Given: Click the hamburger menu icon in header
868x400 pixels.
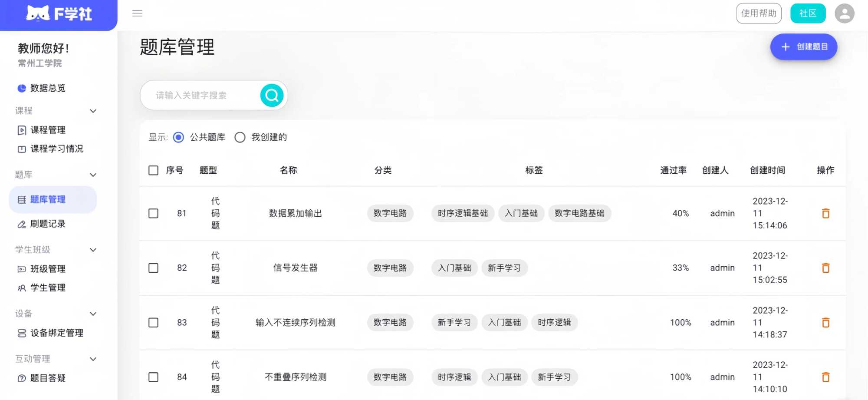Looking at the screenshot, I should point(137,13).
